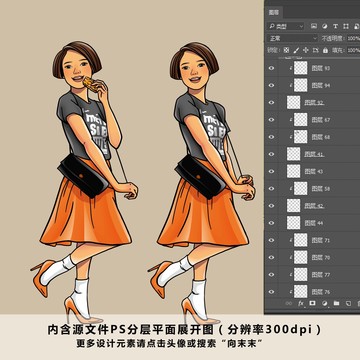Toggle visibility of layer 图层 67

click(271, 120)
